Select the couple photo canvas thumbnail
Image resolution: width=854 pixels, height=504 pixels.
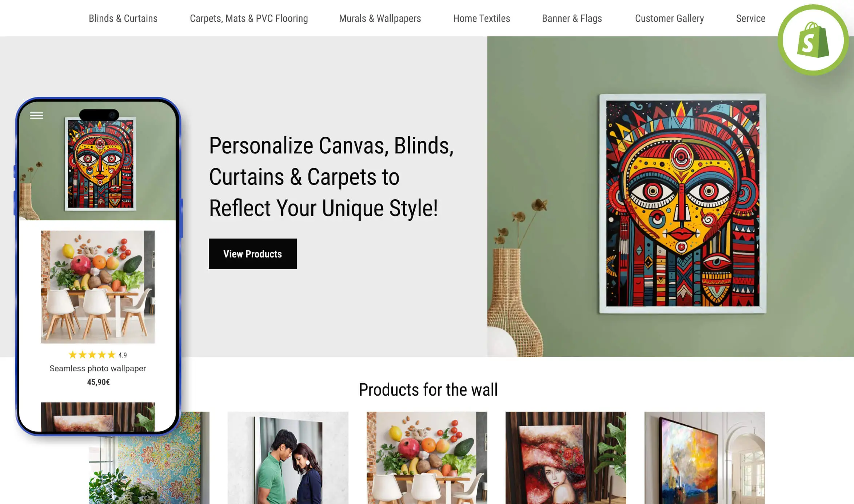coord(288,458)
